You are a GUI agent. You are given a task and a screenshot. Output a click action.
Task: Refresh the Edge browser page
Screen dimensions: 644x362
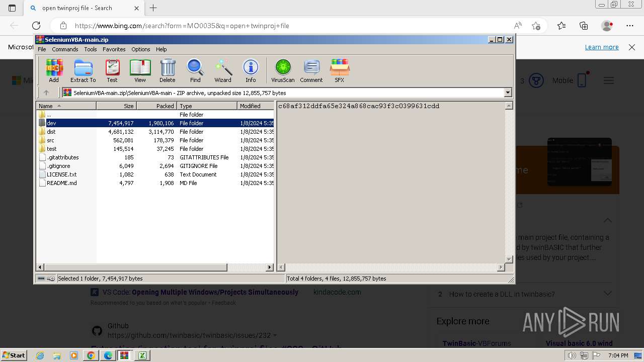[x=36, y=26]
